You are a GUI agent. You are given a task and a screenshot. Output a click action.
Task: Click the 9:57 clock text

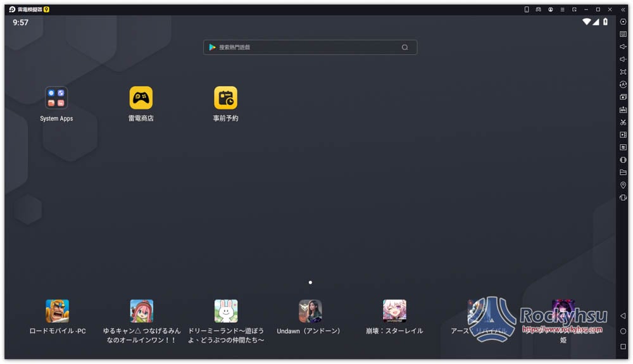pos(21,23)
